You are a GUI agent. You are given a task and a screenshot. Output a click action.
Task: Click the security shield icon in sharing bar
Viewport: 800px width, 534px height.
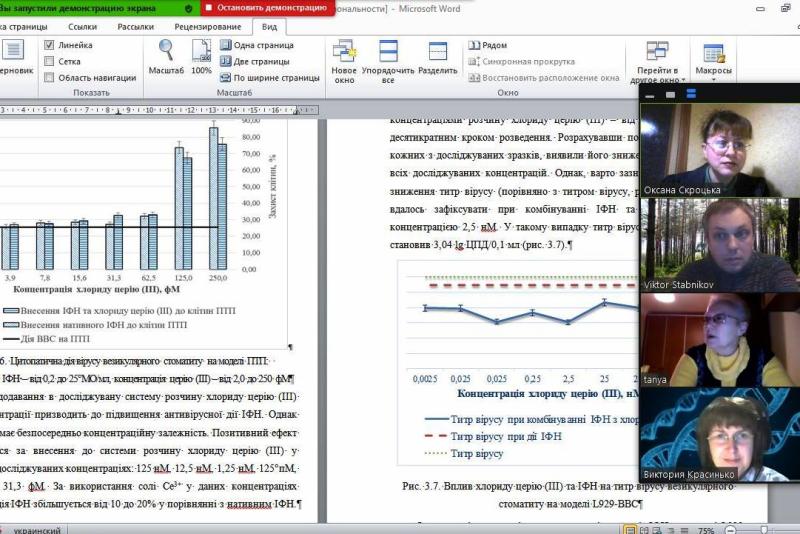click(x=189, y=8)
